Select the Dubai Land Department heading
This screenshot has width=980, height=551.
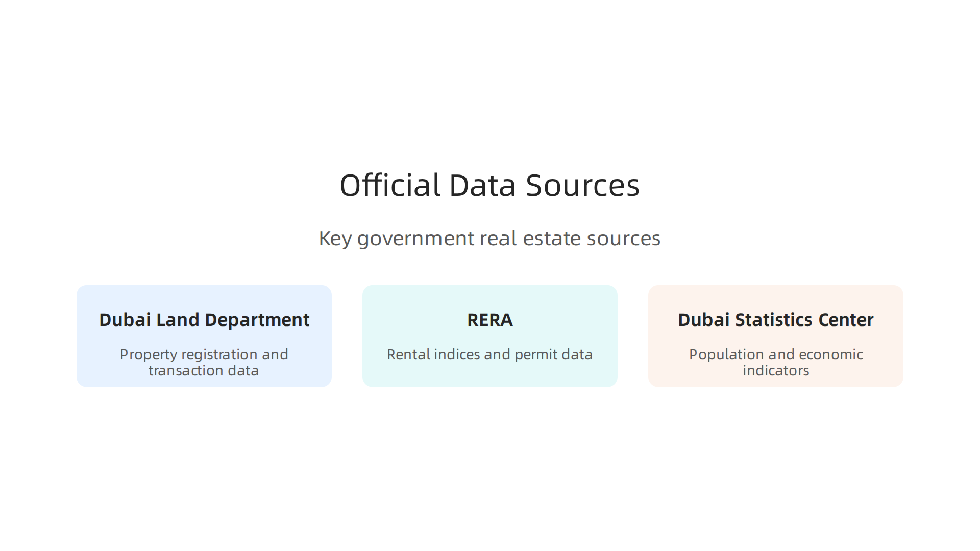tap(204, 320)
